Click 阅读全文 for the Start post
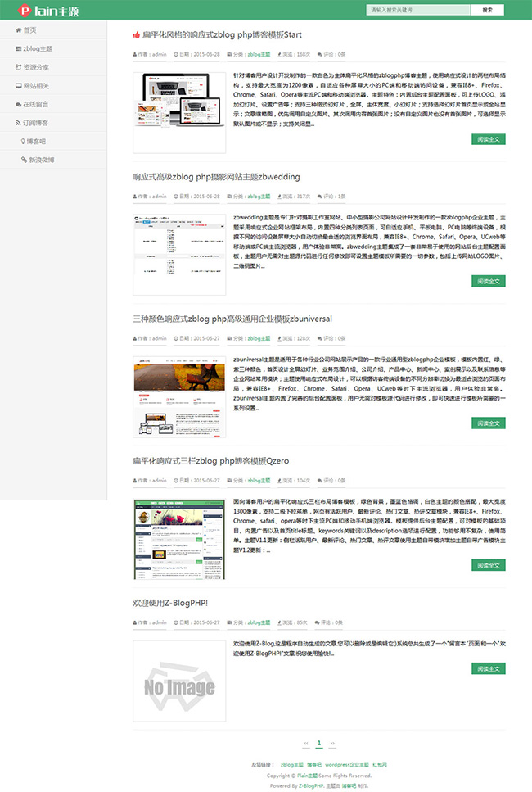This screenshot has height=792, width=532. (488, 139)
